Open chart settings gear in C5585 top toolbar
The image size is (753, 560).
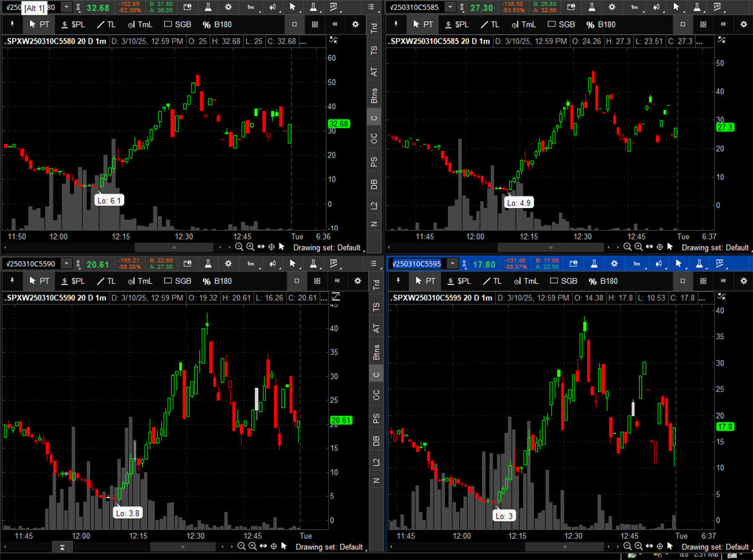pos(612,7)
